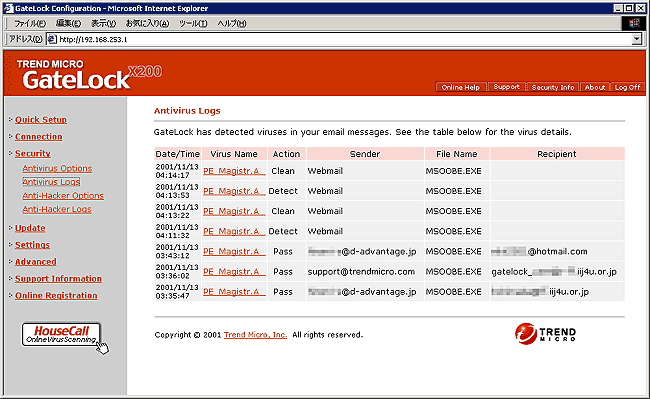The width and height of the screenshot is (650, 399).
Task: Open PE_Magistr.A link in the 03:43:12 row
Action: click(234, 251)
